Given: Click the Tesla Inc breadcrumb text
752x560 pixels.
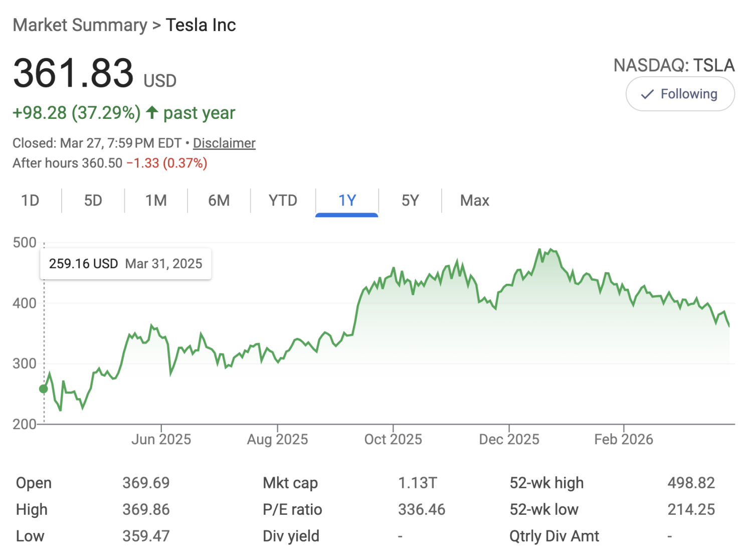Looking at the screenshot, I should [x=201, y=25].
